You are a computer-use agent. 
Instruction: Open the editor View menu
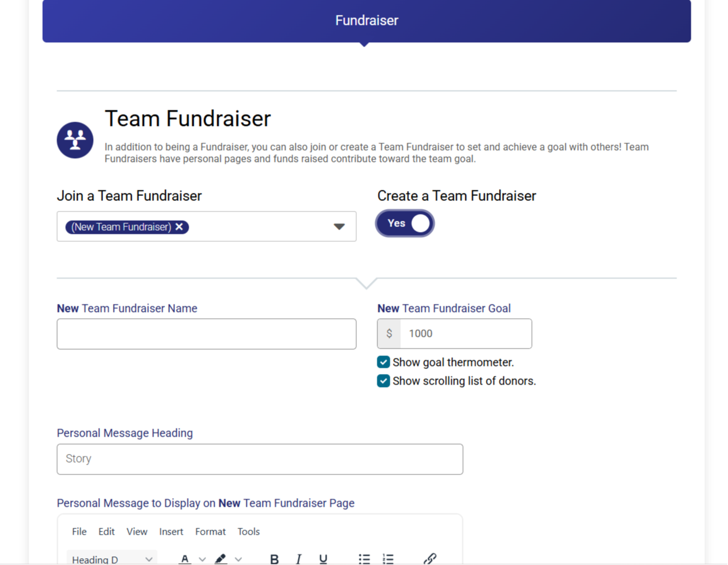tap(137, 532)
